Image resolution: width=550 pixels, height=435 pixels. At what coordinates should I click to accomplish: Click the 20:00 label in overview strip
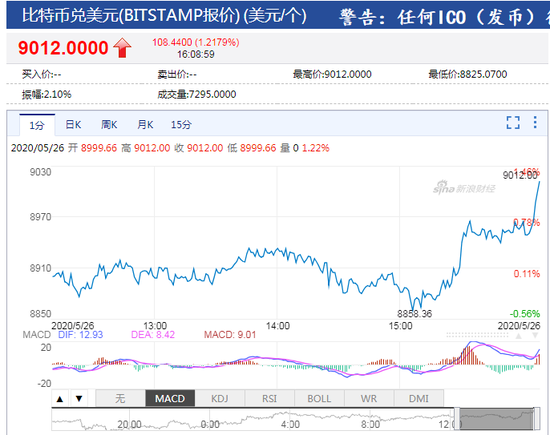tap(129, 424)
